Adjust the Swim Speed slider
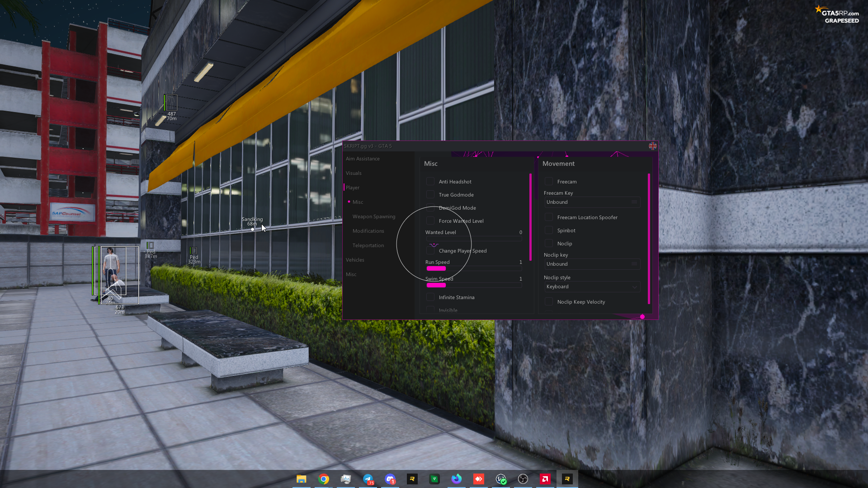This screenshot has height=488, width=868. (x=473, y=285)
